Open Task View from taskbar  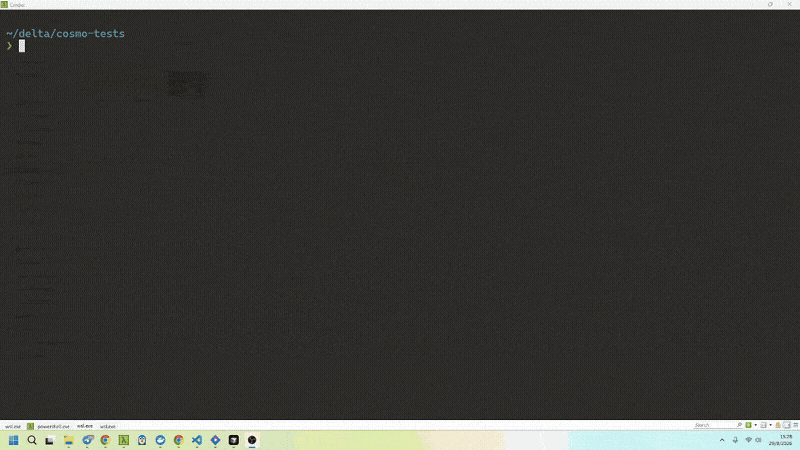[49, 440]
